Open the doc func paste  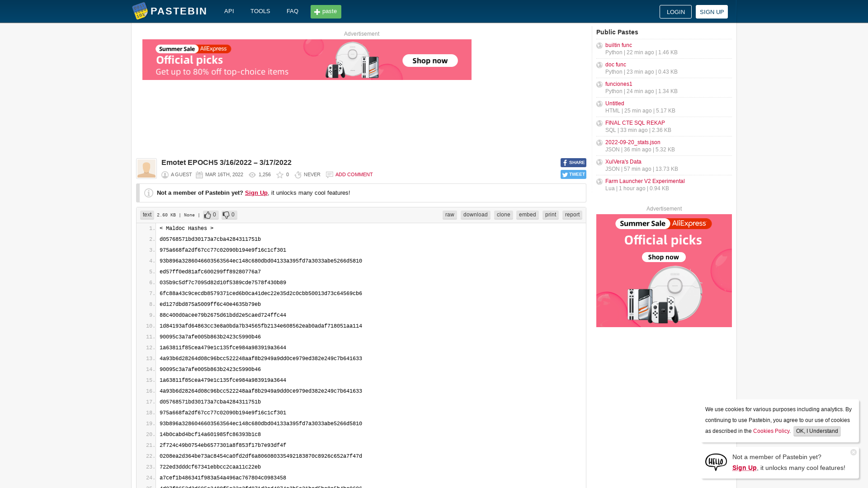click(616, 65)
